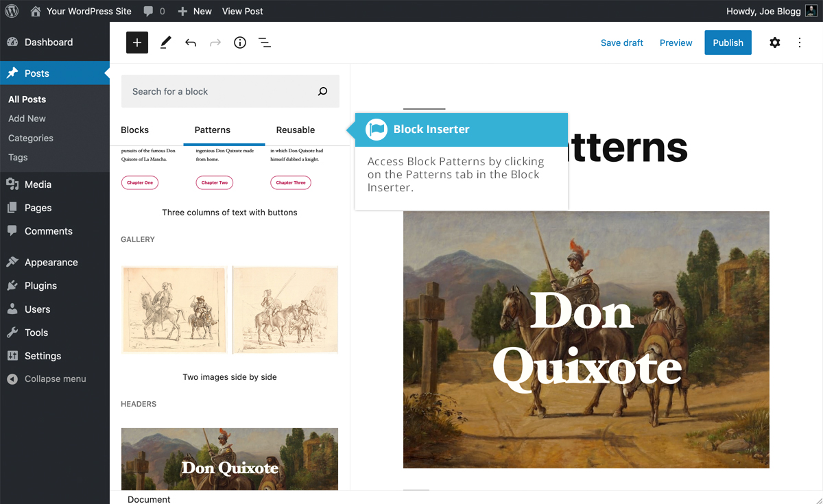The image size is (823, 504).
Task: Open the Plugins admin menu
Action: click(x=40, y=285)
